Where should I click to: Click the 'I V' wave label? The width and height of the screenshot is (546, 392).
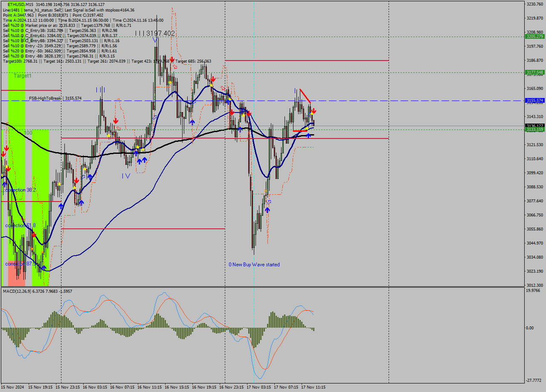pyautogui.click(x=125, y=175)
